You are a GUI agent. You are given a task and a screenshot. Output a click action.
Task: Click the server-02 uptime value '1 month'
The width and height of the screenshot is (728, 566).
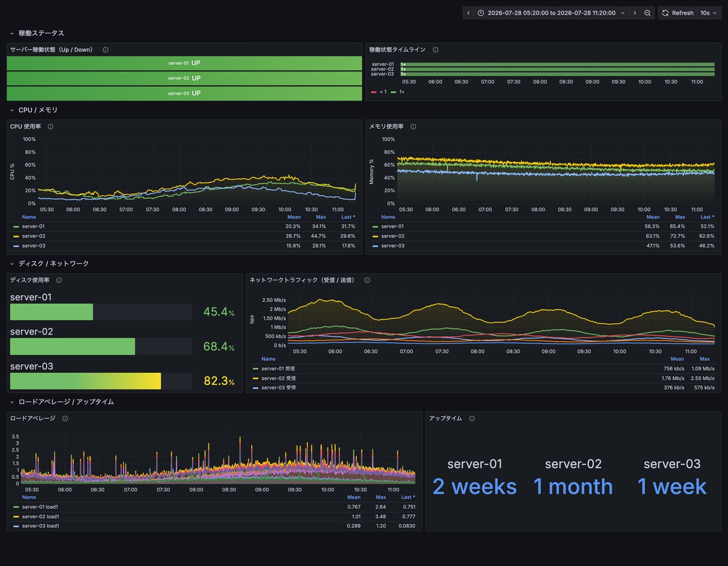[x=573, y=487]
